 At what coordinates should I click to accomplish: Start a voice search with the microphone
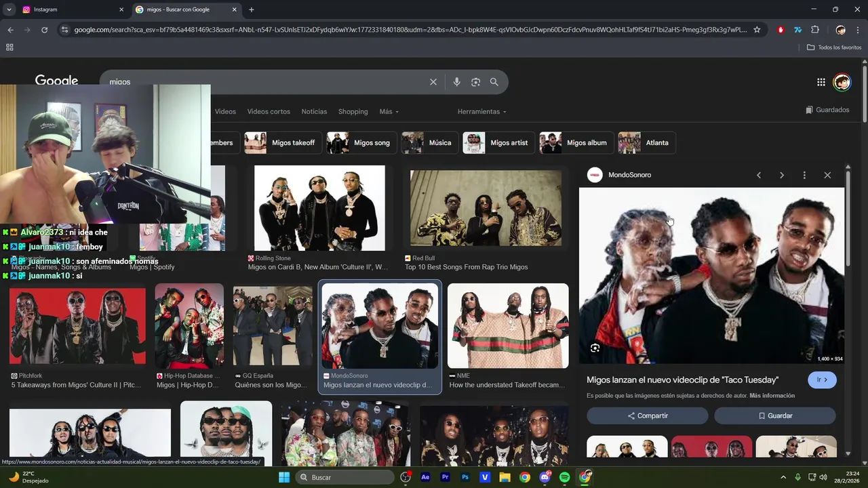coord(456,82)
